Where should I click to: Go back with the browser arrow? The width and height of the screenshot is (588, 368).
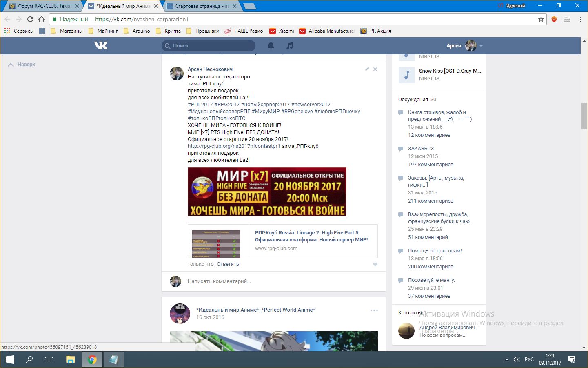7,19
